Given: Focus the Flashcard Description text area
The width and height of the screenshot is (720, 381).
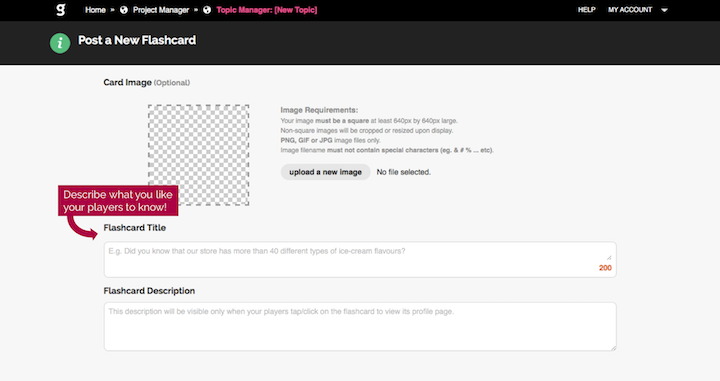Looking at the screenshot, I should pos(360,326).
